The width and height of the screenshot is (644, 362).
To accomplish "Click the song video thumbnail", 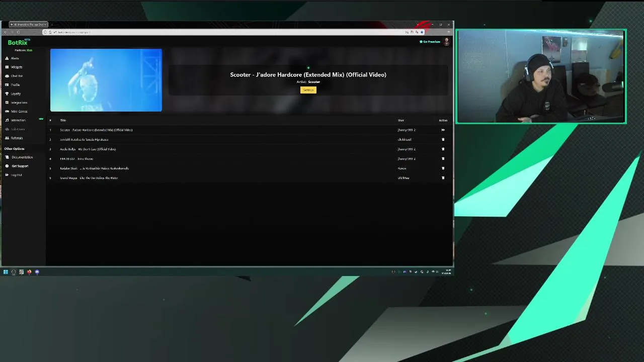I will coord(106,80).
